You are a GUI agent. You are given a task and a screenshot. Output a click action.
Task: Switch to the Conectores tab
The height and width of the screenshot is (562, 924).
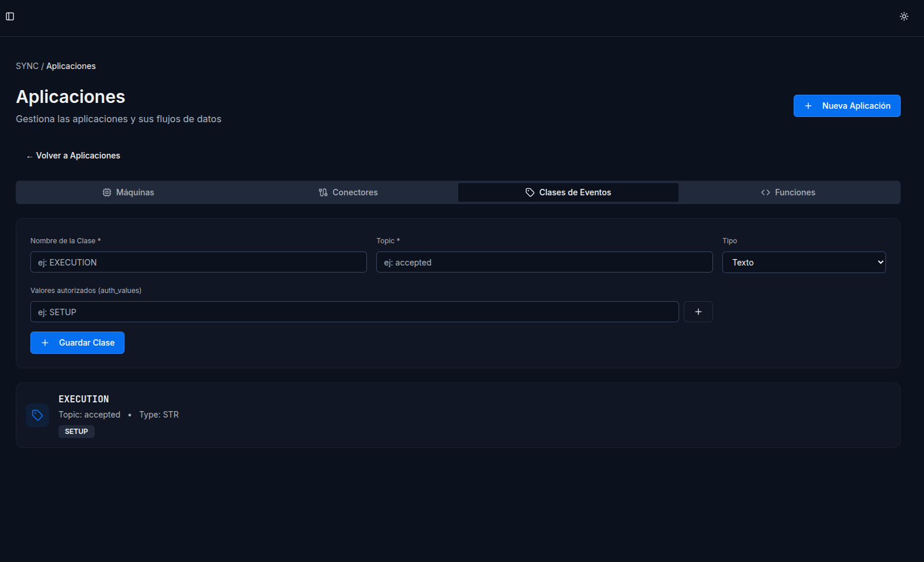348,192
